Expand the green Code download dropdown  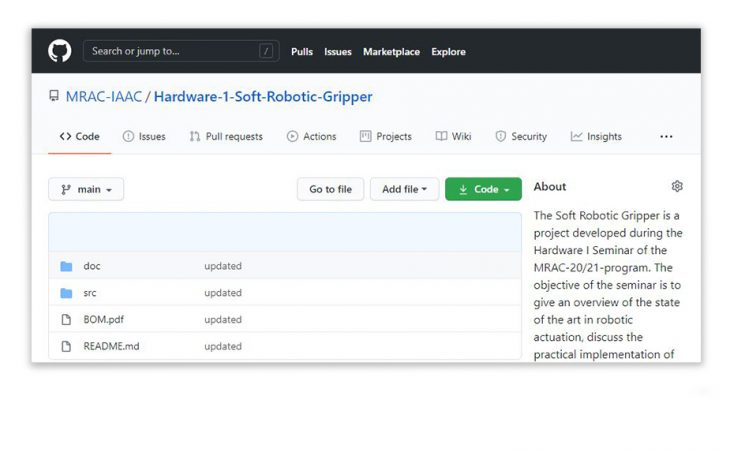pyautogui.click(x=483, y=189)
